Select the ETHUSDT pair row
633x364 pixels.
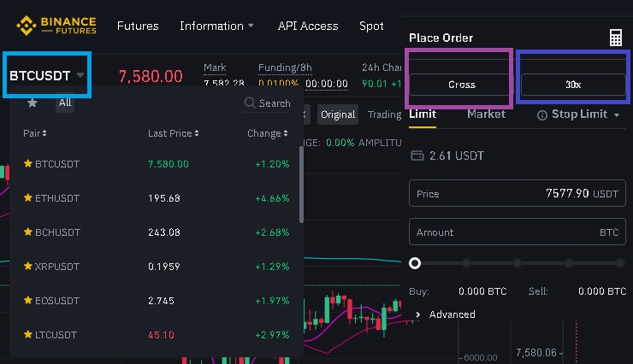point(157,198)
